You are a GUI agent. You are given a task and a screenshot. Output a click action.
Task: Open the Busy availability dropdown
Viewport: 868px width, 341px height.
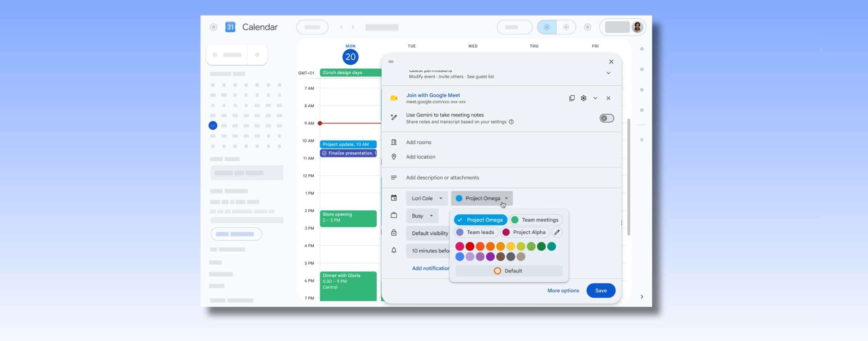pos(422,216)
